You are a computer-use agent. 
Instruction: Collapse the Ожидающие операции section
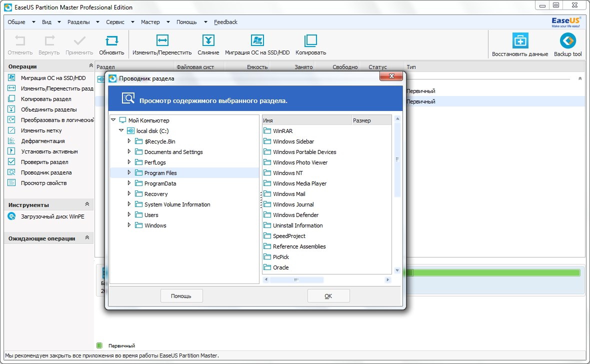(87, 238)
